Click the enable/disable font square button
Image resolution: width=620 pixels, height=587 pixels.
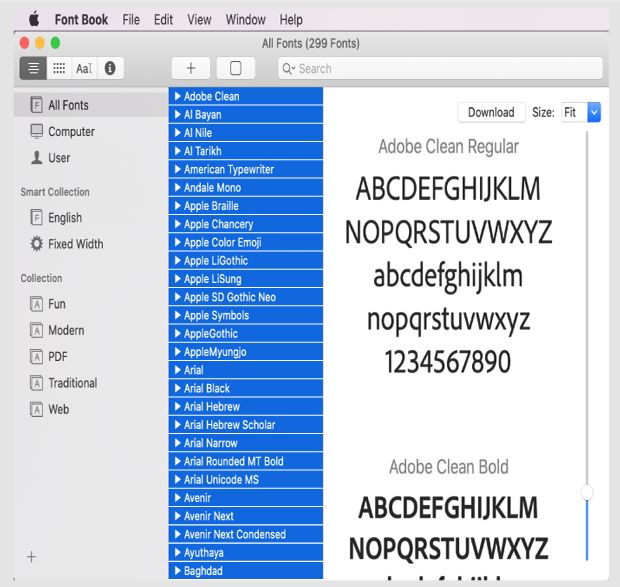[236, 68]
